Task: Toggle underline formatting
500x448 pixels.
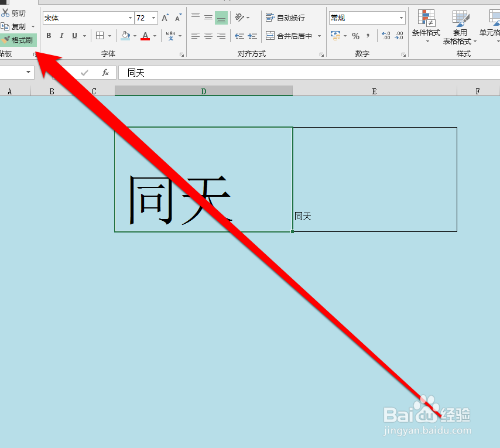Action: [73, 36]
